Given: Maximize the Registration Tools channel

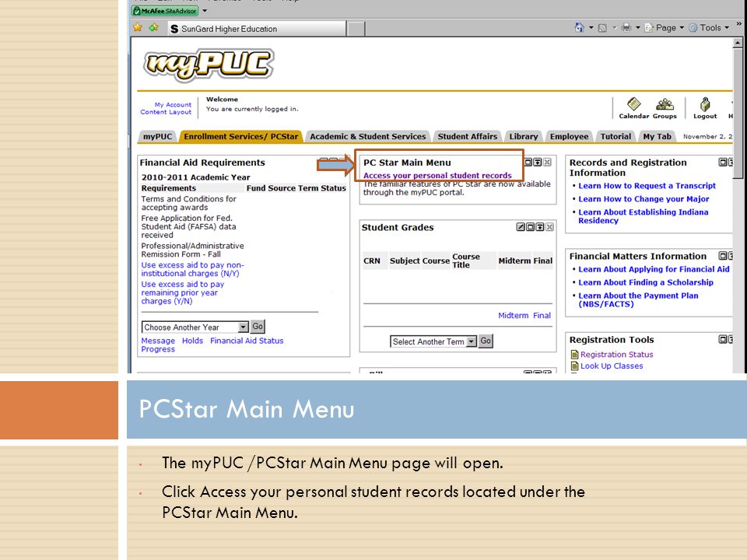Looking at the screenshot, I should 723,340.
